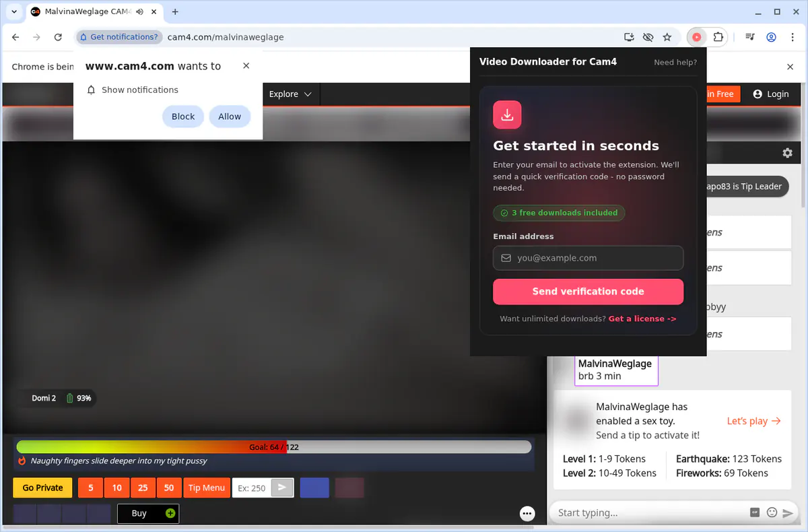Click Level 1: 1-9 Tokens text
This screenshot has width=808, height=532.
(x=604, y=459)
